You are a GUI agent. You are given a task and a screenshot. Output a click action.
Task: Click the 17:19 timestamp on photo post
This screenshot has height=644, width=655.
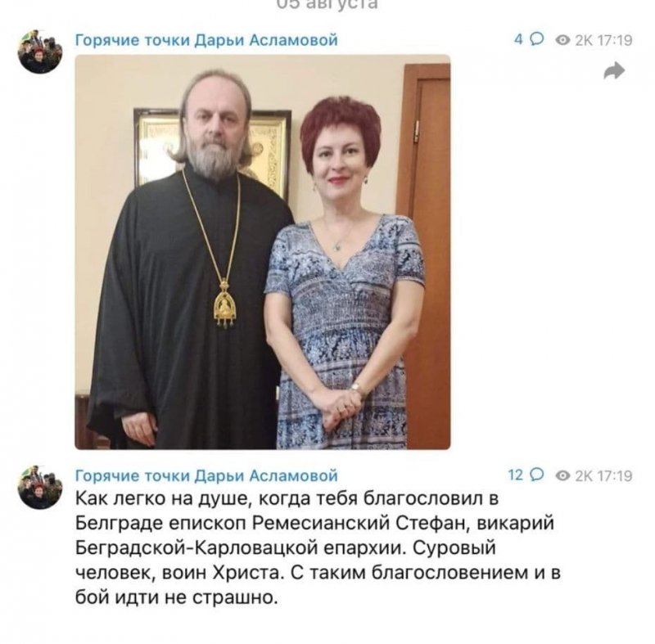coord(615,40)
